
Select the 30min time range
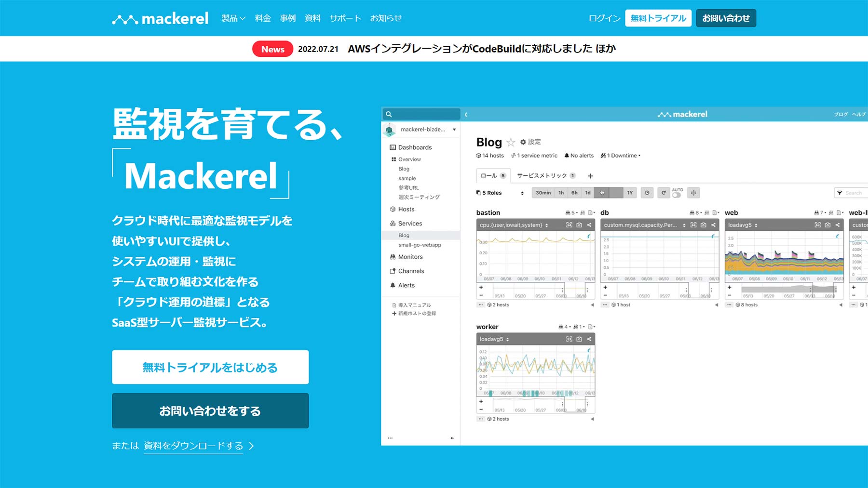click(543, 193)
